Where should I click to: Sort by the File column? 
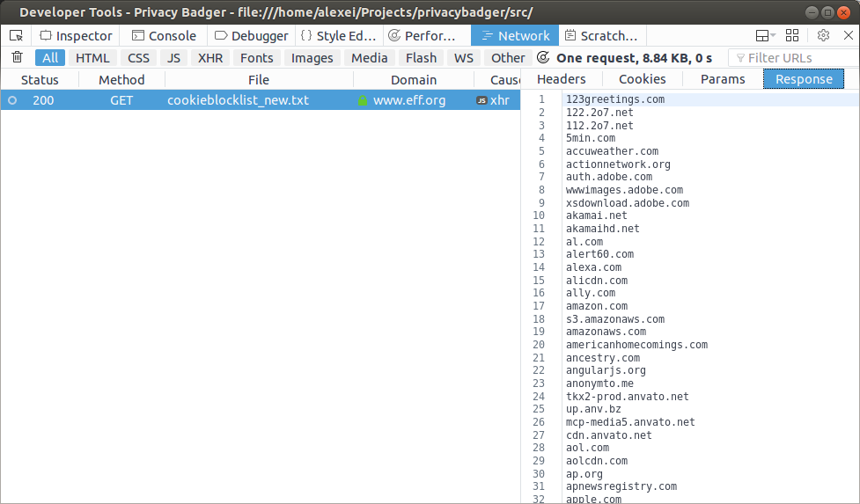[258, 80]
